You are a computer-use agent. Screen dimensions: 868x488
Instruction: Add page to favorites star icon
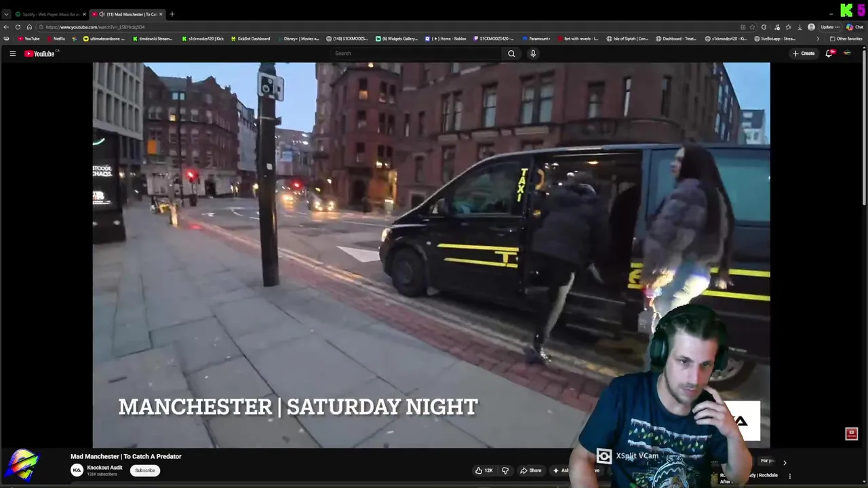tap(753, 27)
